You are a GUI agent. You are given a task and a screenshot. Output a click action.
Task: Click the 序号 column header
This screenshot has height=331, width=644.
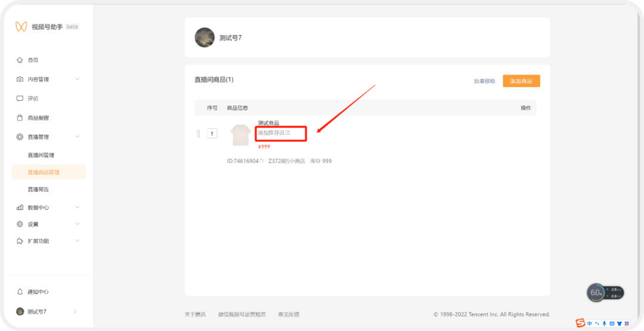tap(212, 108)
